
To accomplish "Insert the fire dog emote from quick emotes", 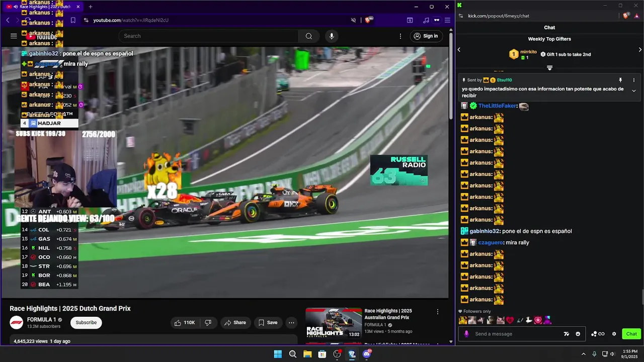I will click(462, 320).
